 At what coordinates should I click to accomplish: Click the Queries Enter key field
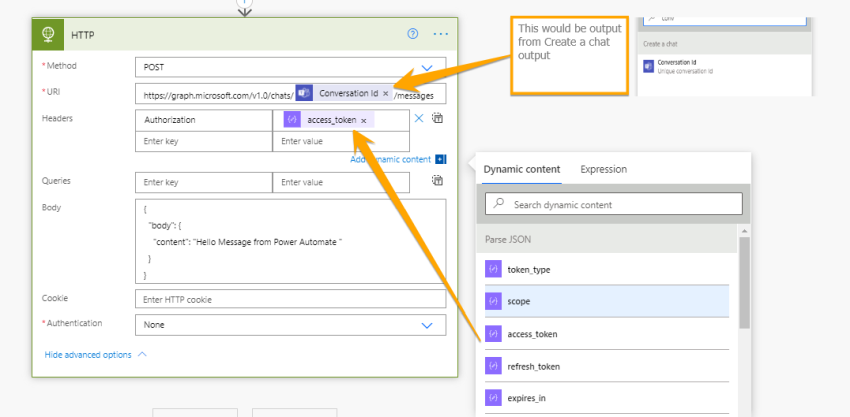coord(204,182)
